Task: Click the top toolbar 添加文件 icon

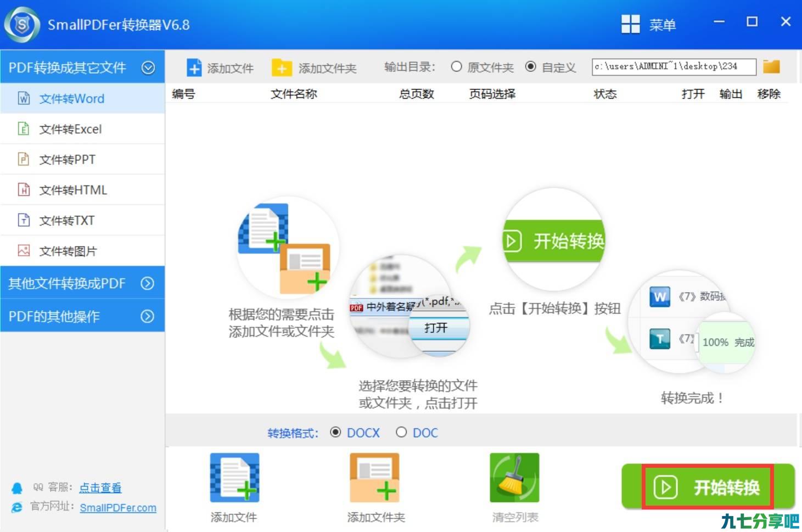Action: [x=194, y=68]
